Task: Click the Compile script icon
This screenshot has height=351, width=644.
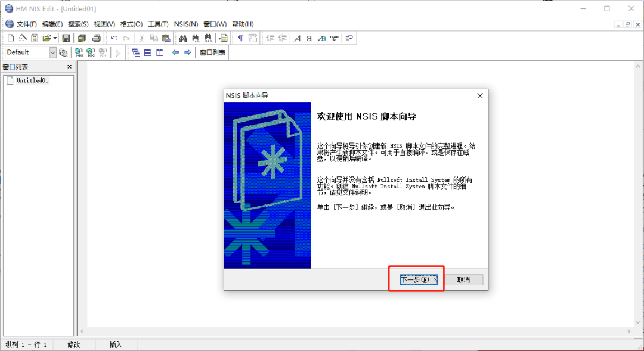Action: [78, 52]
